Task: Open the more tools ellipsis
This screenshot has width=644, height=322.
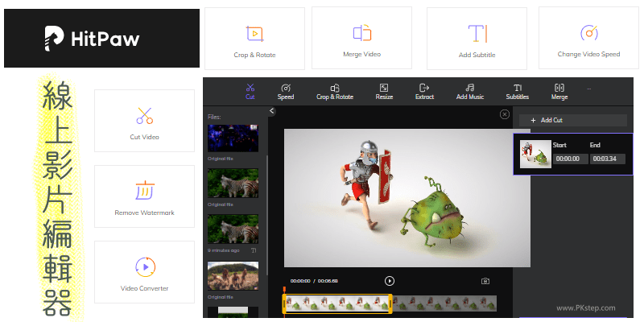Action: click(589, 89)
